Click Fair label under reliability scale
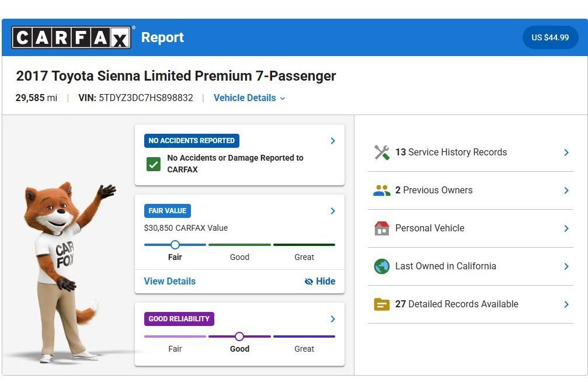 pyautogui.click(x=175, y=349)
